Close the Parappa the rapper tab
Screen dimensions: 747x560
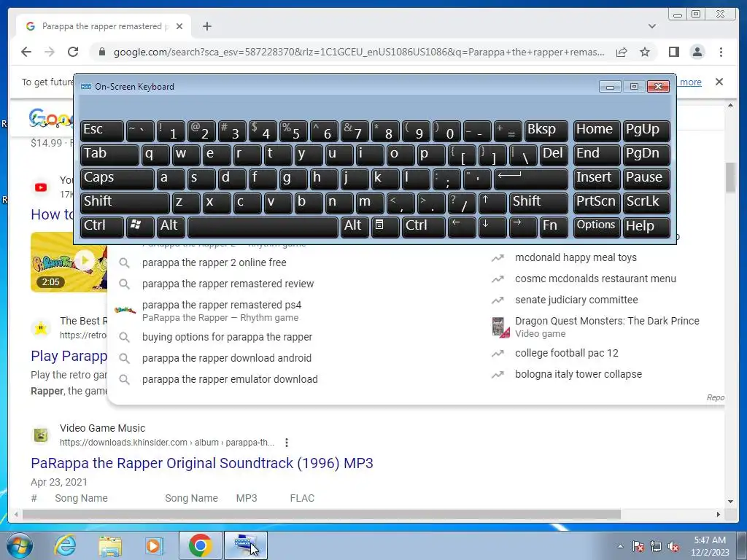click(179, 26)
